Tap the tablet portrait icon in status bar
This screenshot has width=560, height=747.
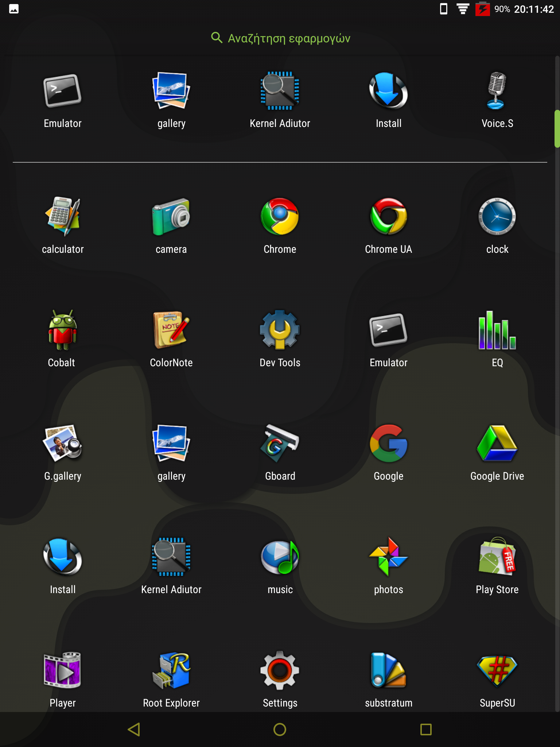pyautogui.click(x=443, y=9)
